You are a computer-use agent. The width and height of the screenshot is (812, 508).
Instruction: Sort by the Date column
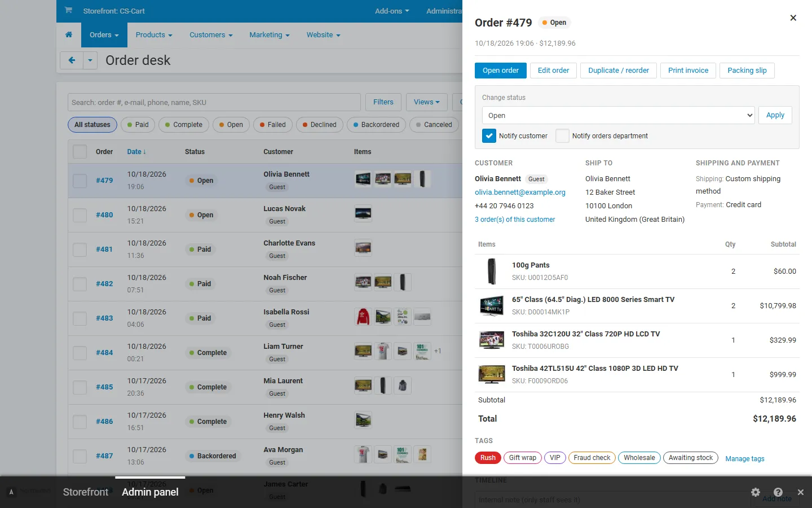click(x=136, y=152)
